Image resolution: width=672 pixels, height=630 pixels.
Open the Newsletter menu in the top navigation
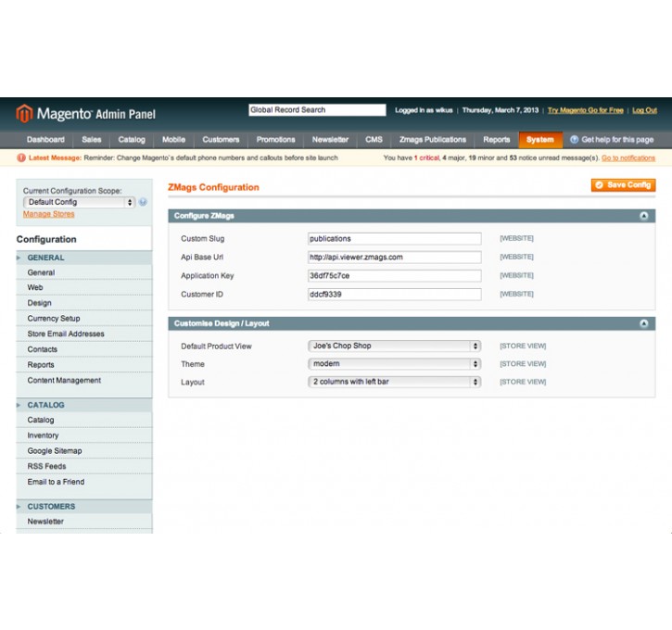pos(330,140)
